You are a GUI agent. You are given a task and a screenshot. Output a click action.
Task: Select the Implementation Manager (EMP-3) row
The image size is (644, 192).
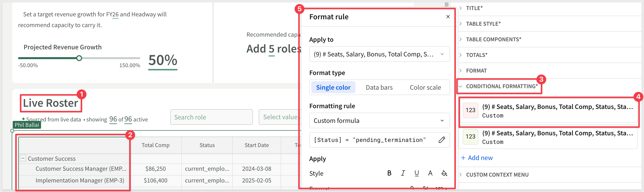[x=80, y=181]
